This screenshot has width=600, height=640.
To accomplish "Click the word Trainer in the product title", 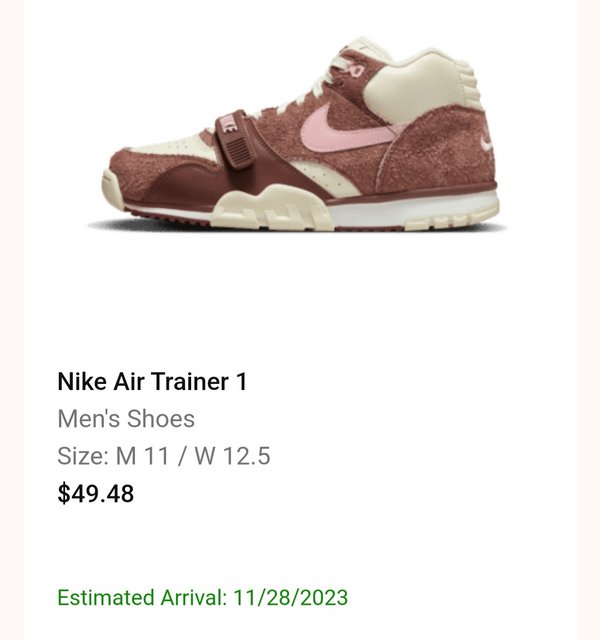I will 190,381.
